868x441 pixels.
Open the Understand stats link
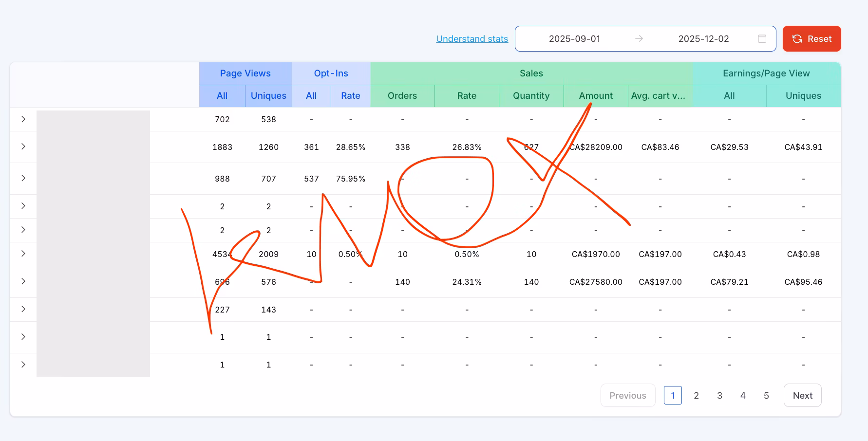(x=472, y=39)
